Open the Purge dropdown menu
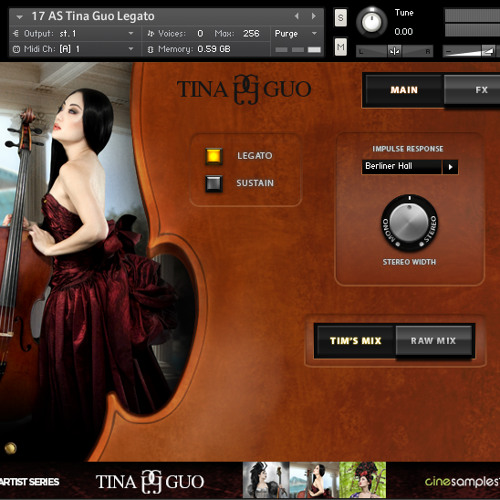Image resolution: width=500 pixels, height=500 pixels. tap(296, 34)
